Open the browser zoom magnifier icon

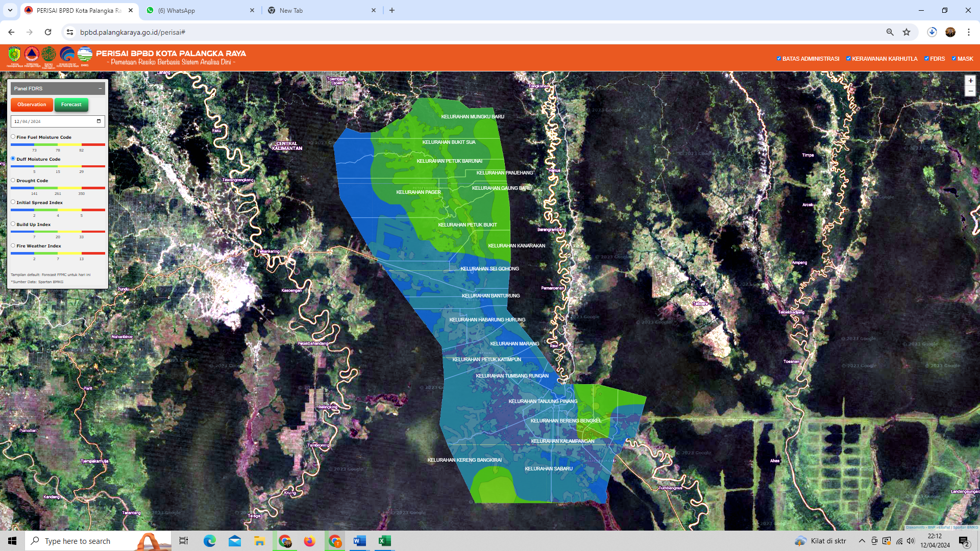(x=890, y=32)
